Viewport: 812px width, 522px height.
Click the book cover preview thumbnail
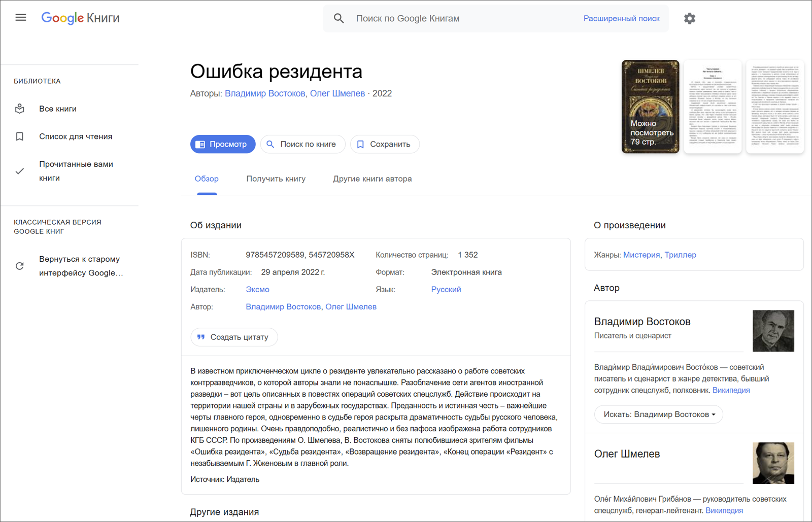pos(650,107)
